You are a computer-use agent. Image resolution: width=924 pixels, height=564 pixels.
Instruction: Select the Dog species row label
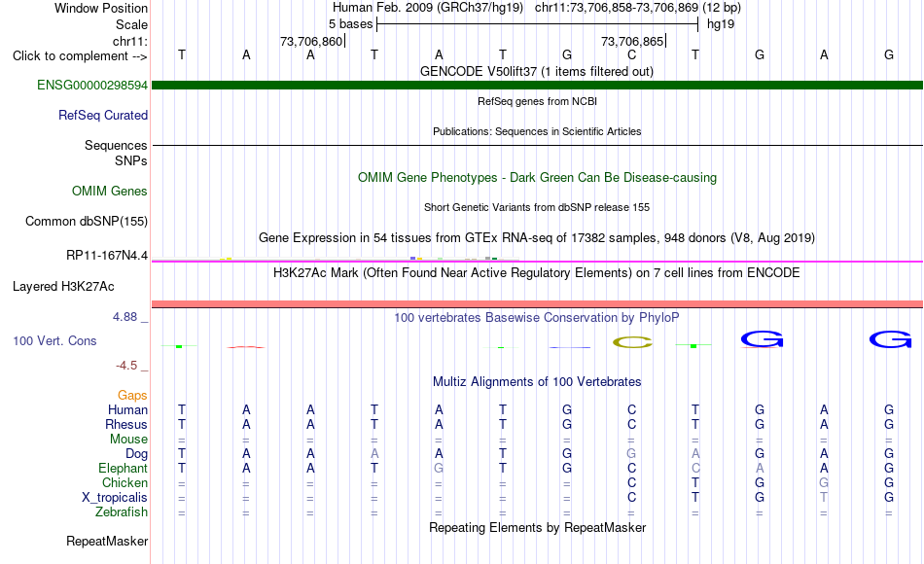[136, 454]
